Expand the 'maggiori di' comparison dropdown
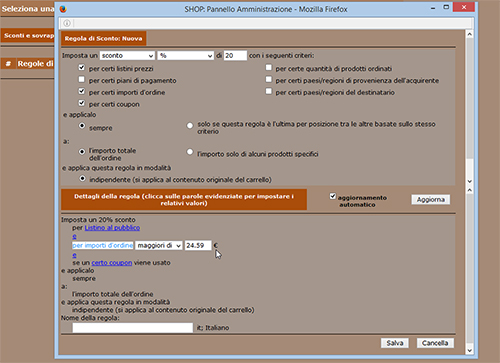 pyautogui.click(x=159, y=246)
